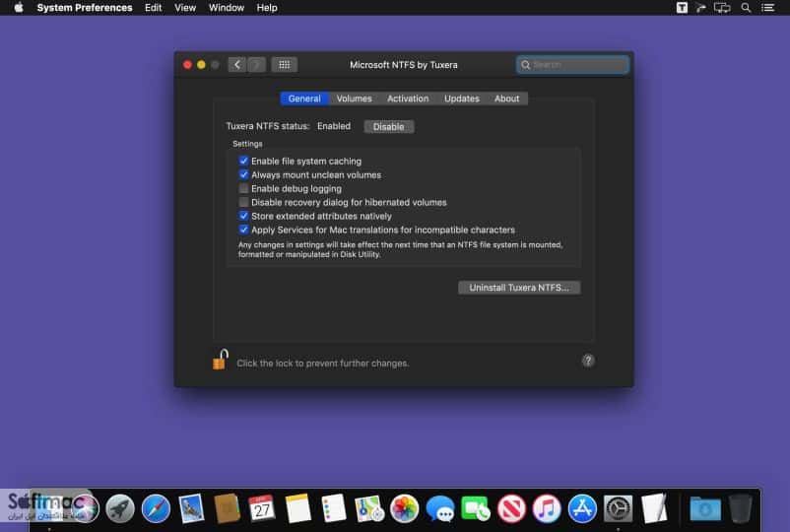Open System Preferences menu

click(85, 8)
